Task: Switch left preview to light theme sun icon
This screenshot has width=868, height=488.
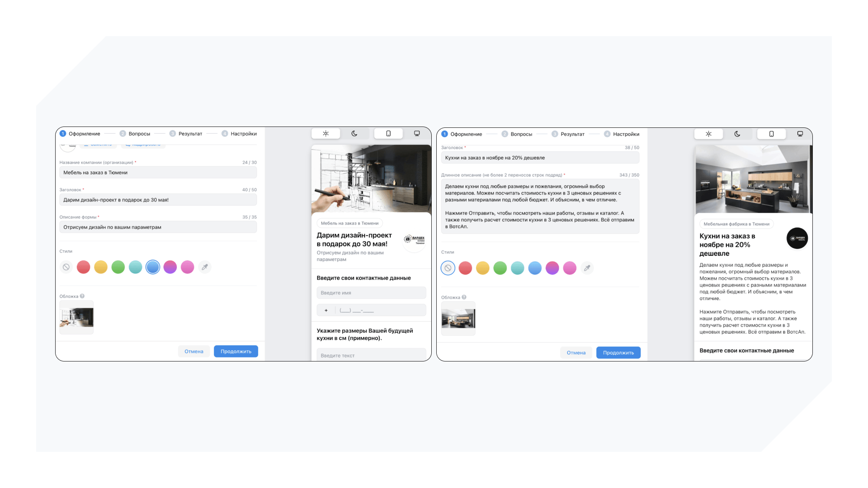Action: click(325, 134)
